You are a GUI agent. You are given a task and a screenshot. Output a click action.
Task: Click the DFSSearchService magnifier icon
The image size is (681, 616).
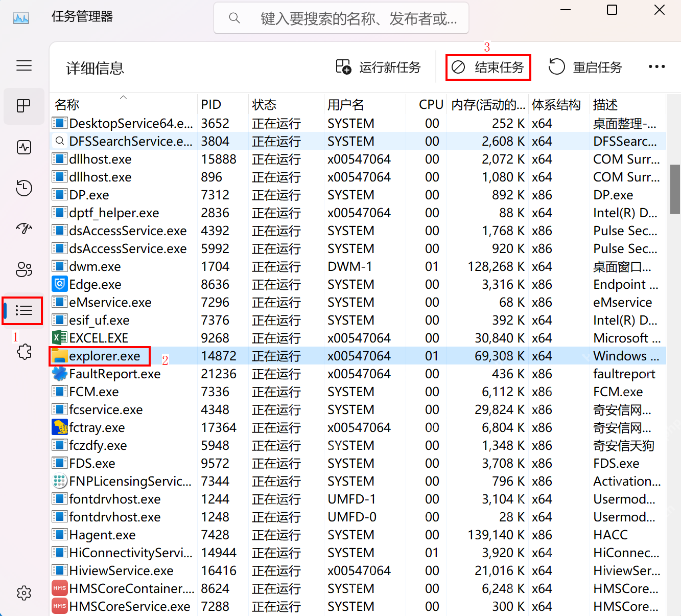click(60, 141)
